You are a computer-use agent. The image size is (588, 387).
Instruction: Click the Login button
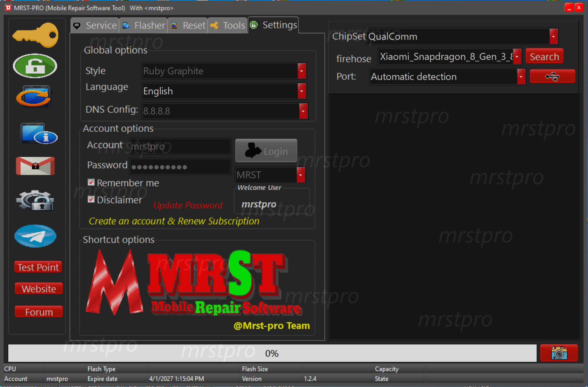tap(266, 151)
